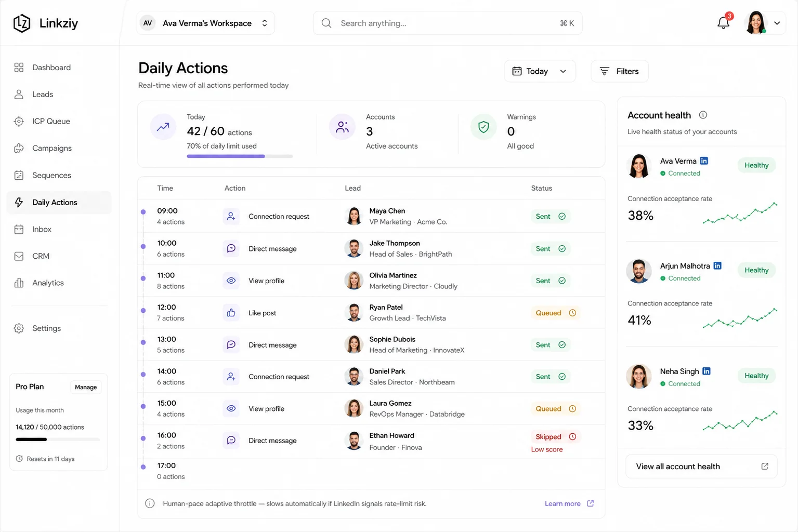Focus the Search anything field

[447, 23]
